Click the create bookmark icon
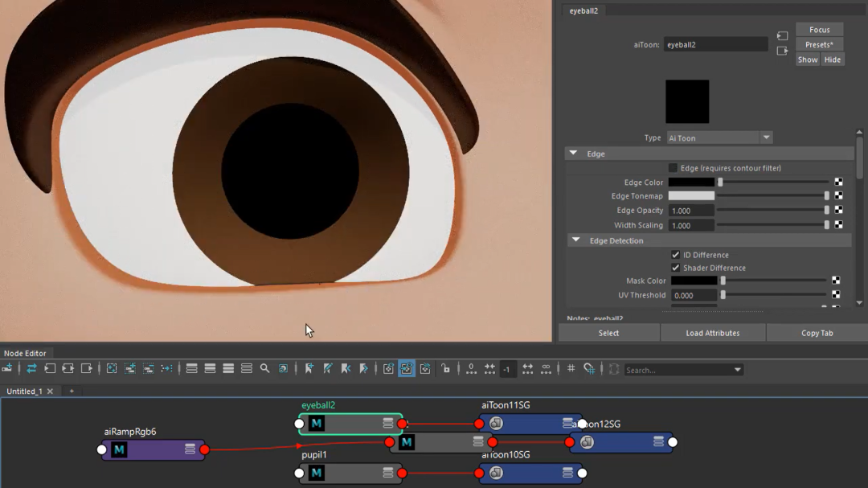This screenshot has height=488, width=868. 309,368
